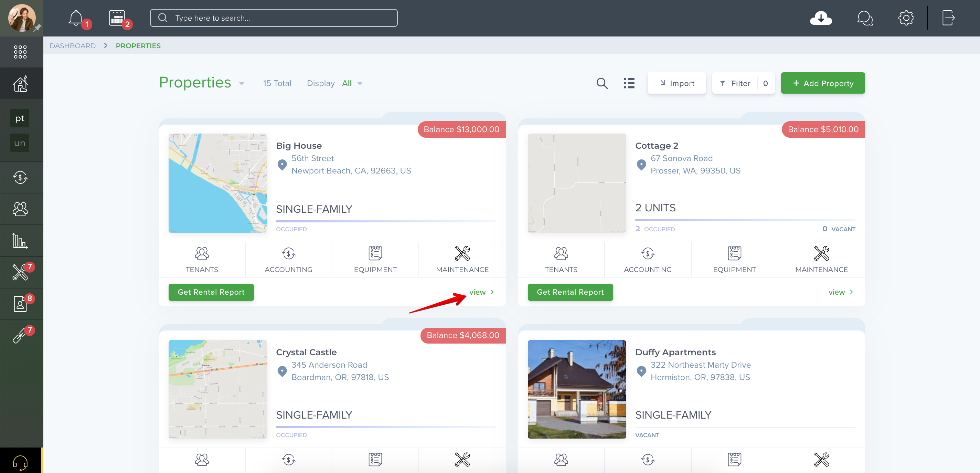The height and width of the screenshot is (473, 980).
Task: Click the '2 UNITS' label
Action: [655, 208]
